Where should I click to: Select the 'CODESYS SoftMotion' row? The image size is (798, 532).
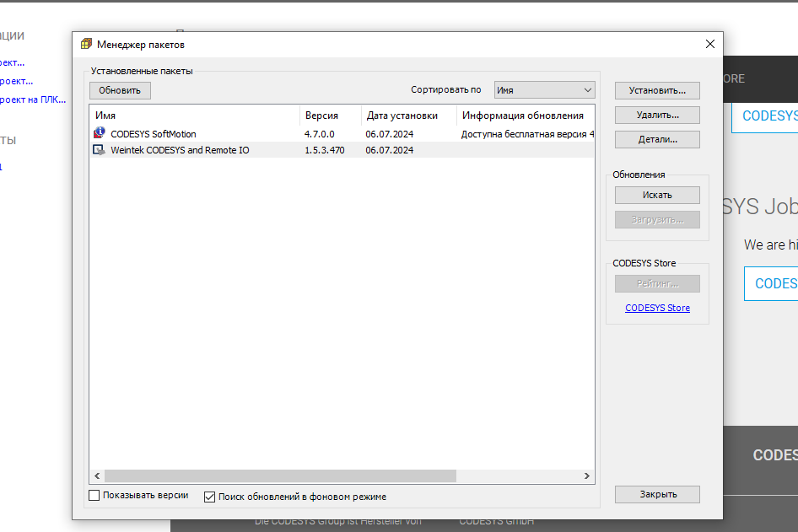(342, 134)
